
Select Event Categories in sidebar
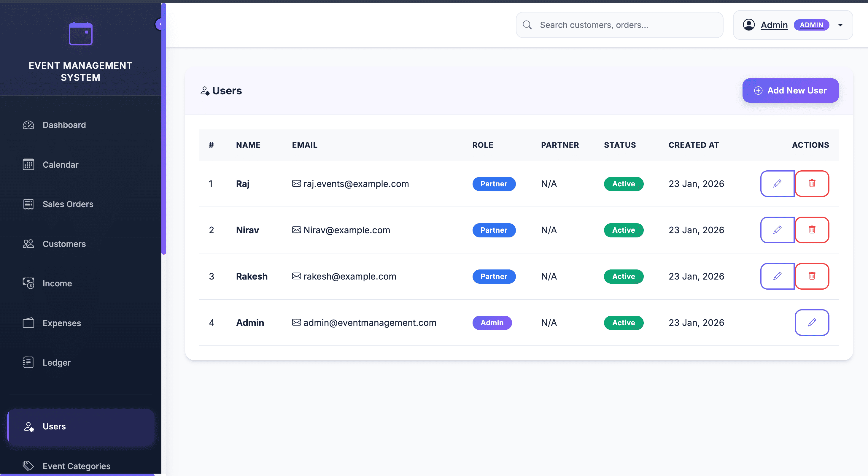tap(76, 466)
